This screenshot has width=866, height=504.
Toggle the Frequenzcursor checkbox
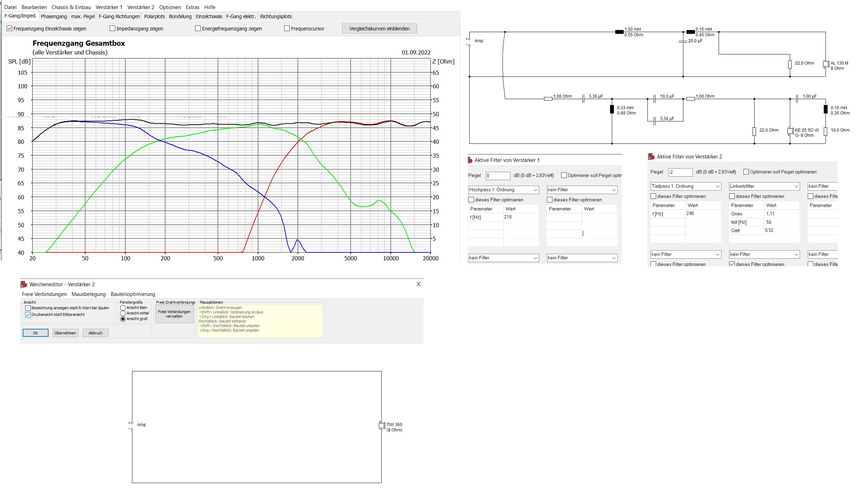(287, 29)
